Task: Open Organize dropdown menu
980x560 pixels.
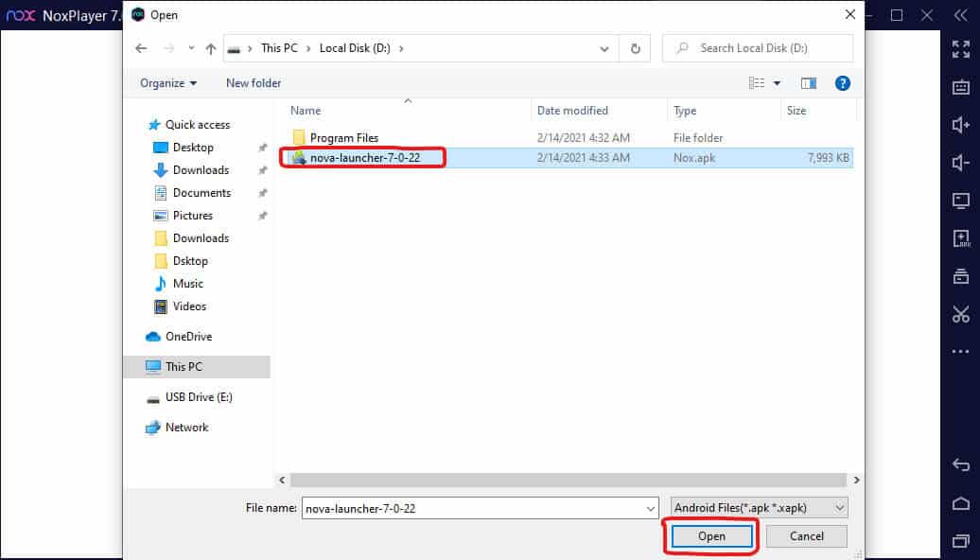Action: click(x=168, y=83)
